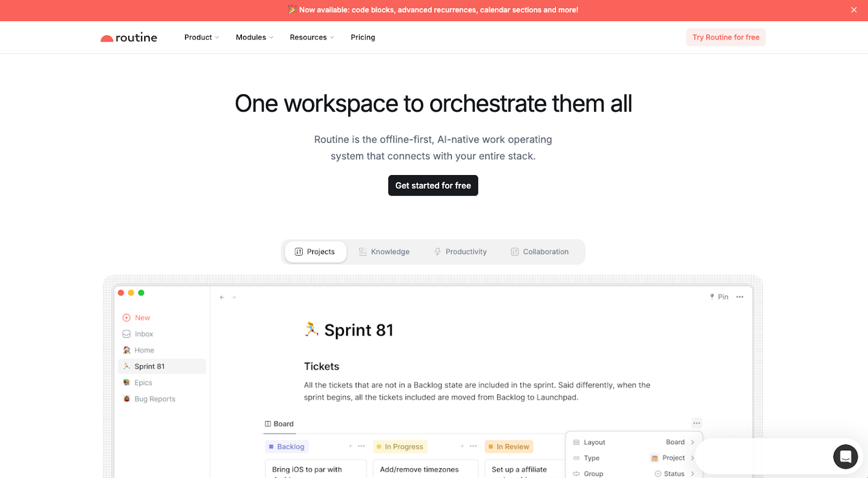Click Try Routine for free button
The height and width of the screenshot is (478, 868).
pos(726,37)
